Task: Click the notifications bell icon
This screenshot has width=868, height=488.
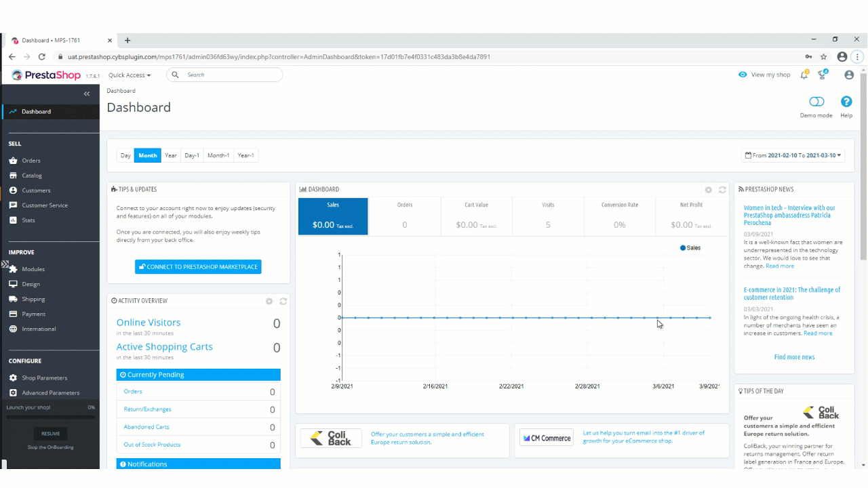Action: [x=804, y=75]
